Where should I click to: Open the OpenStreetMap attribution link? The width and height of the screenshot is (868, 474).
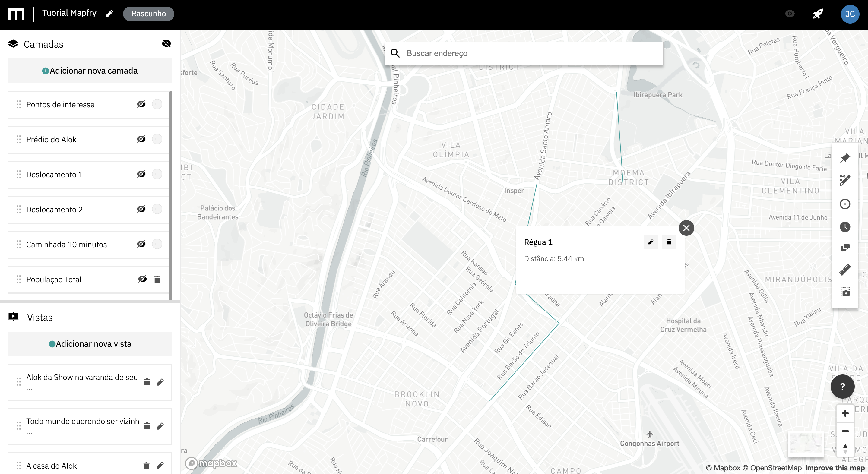772,468
